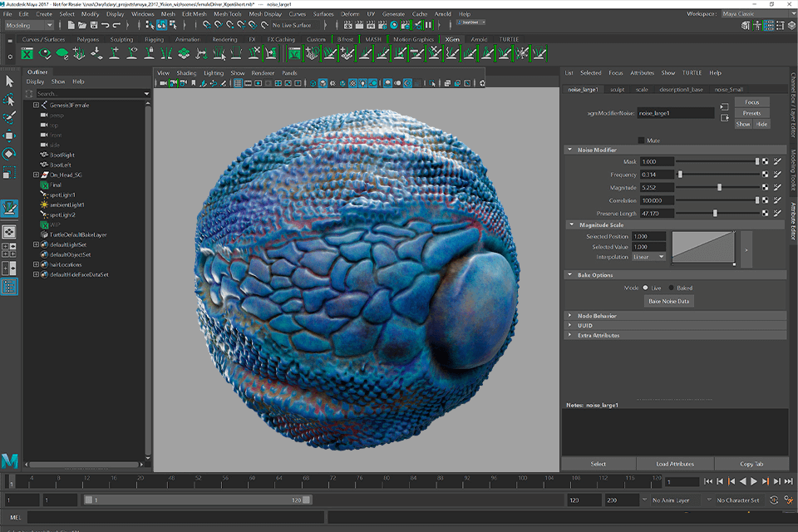Click the snap to curve magnet icon
The image size is (798, 532).
(218, 25)
